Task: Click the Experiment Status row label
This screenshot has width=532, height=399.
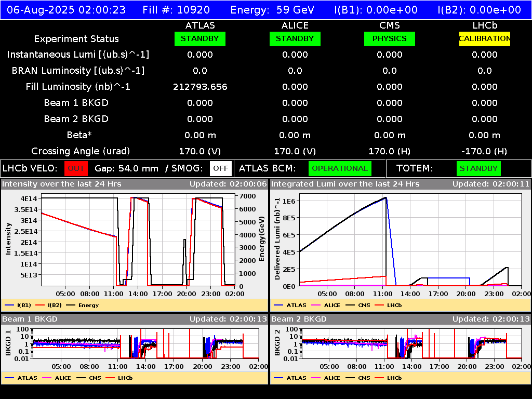Action: [x=76, y=38]
